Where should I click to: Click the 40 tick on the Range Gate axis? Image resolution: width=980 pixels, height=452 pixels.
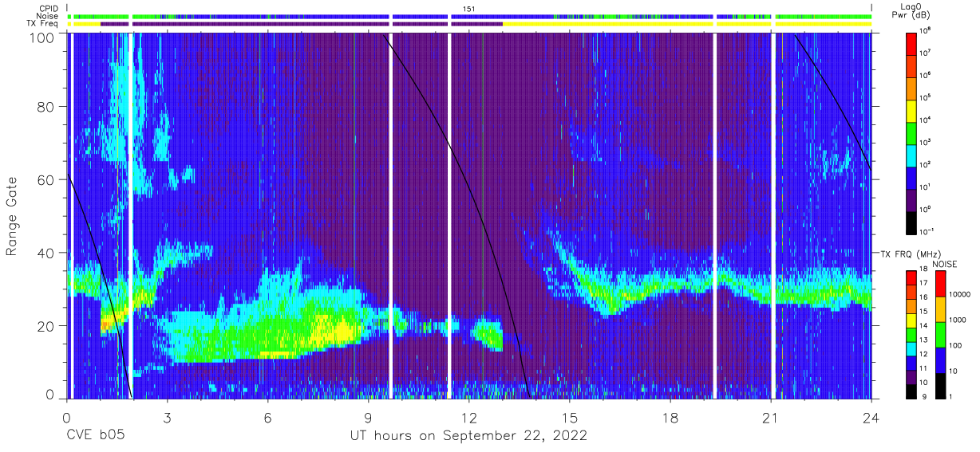pos(47,254)
